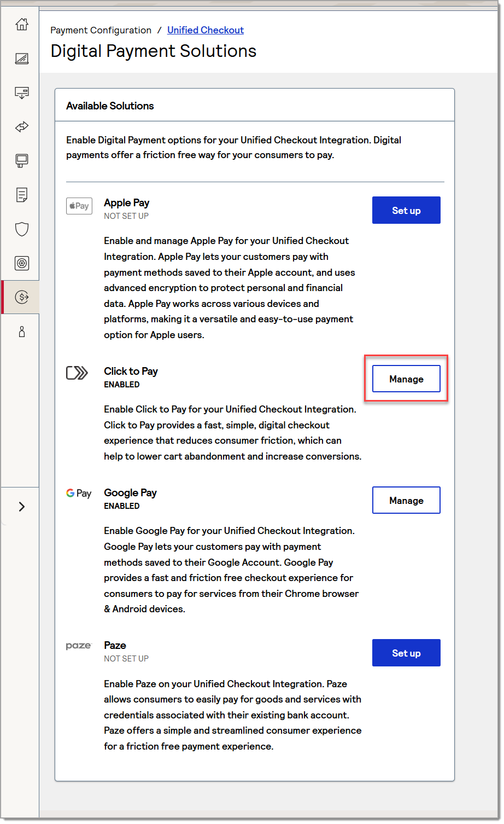
Task: Click Payment Configuration in the breadcrumb
Action: click(x=101, y=30)
